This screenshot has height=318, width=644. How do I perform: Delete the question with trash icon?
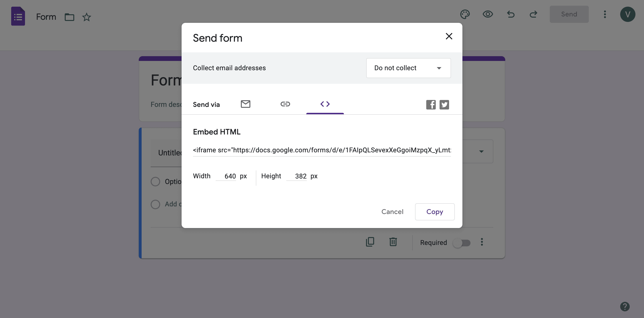[x=393, y=242]
